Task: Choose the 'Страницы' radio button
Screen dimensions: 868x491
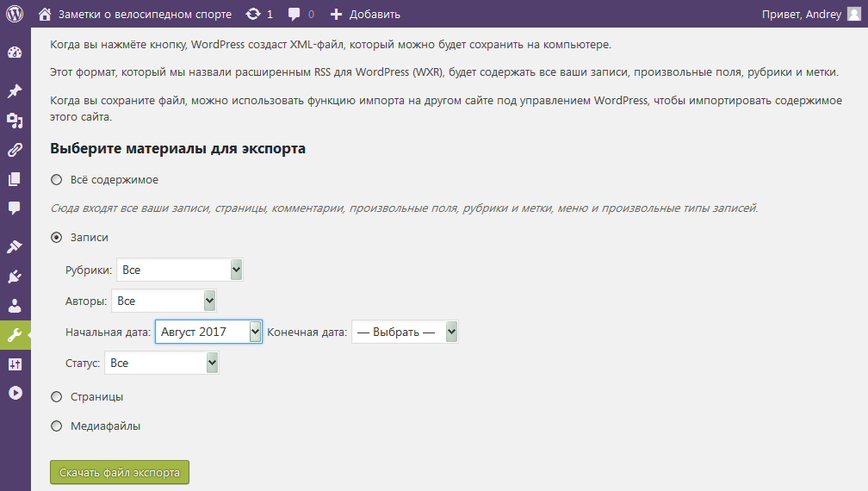Action: [x=57, y=397]
